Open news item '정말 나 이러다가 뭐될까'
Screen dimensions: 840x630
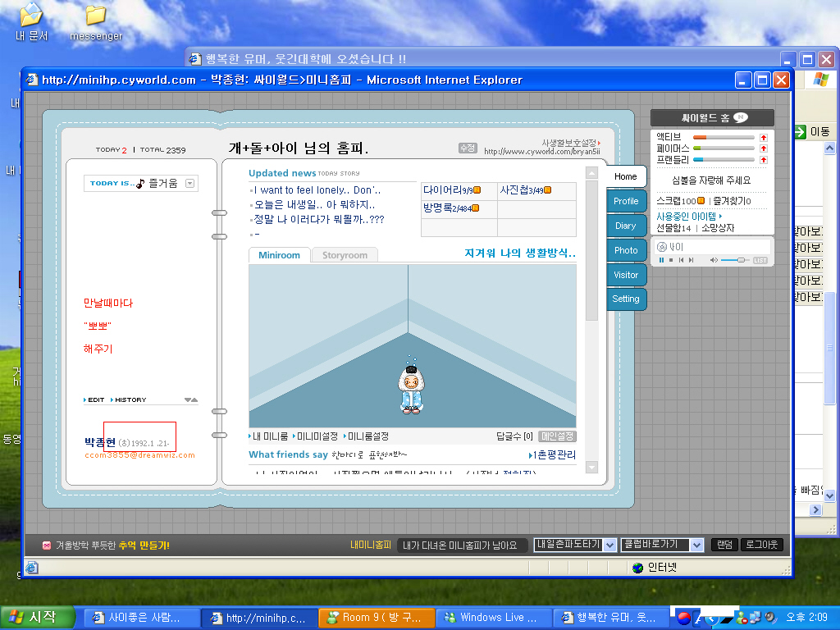click(x=319, y=220)
